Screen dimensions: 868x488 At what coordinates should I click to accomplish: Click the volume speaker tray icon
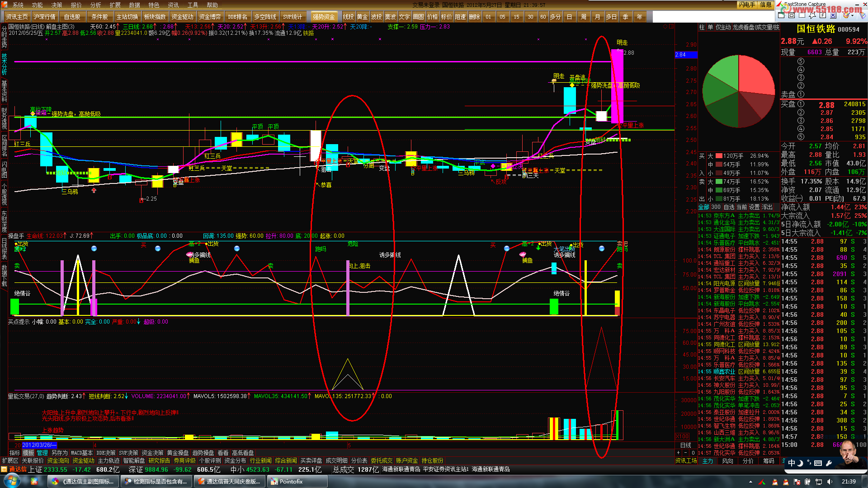[830, 482]
